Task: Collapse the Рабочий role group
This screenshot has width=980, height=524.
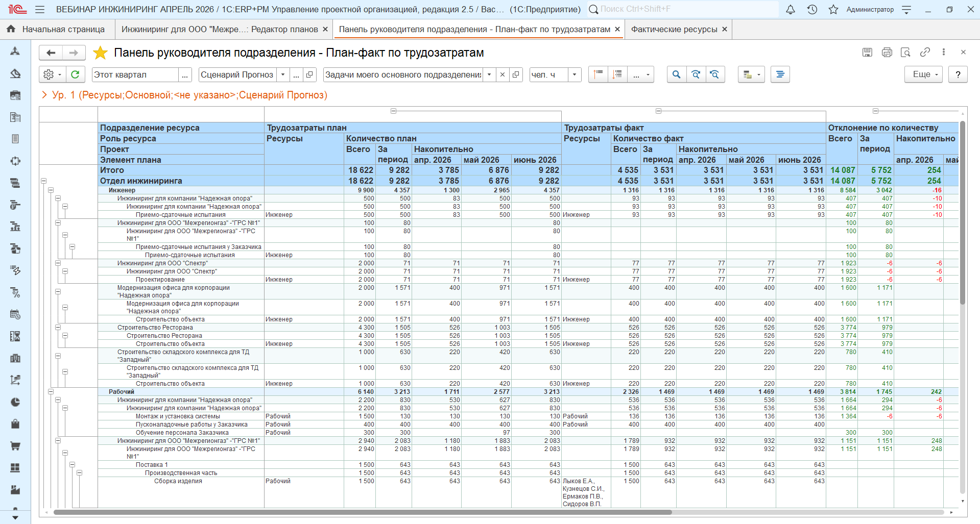Action: point(51,392)
